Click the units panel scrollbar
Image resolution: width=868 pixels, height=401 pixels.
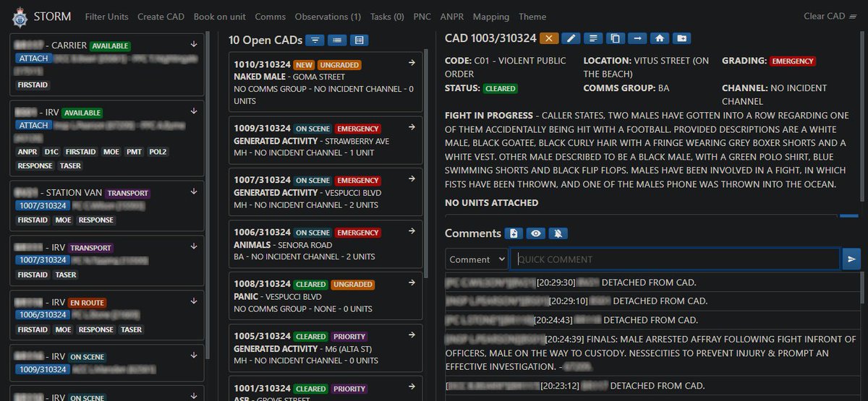(209, 195)
